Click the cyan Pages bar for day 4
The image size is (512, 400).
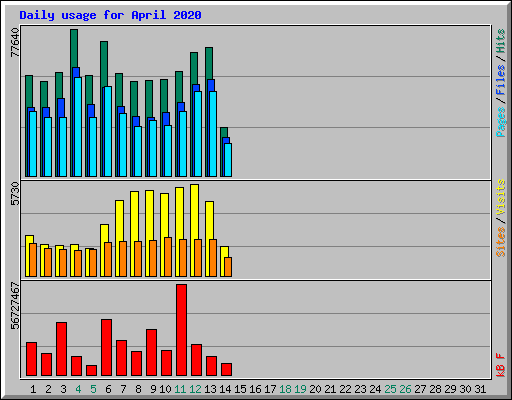[78, 127]
